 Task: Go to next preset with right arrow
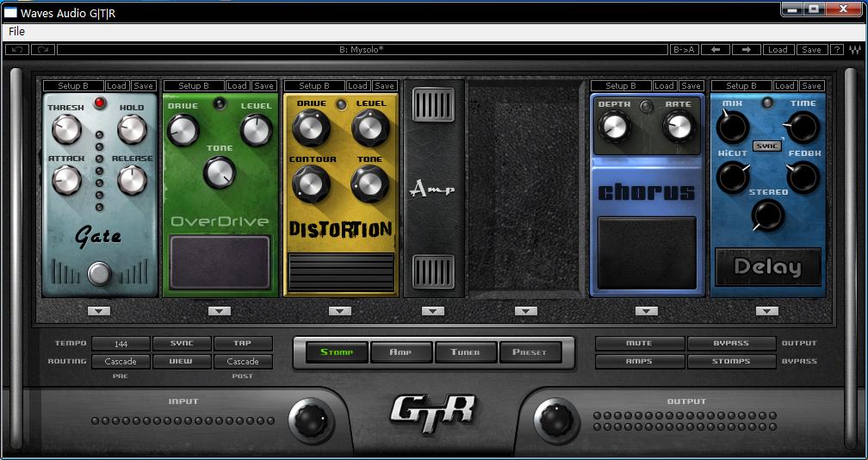click(x=747, y=50)
